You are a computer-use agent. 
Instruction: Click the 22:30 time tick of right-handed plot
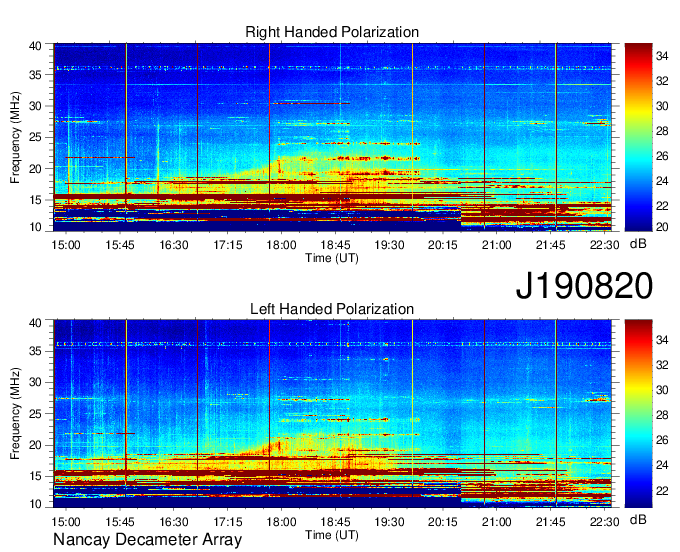[x=604, y=245]
